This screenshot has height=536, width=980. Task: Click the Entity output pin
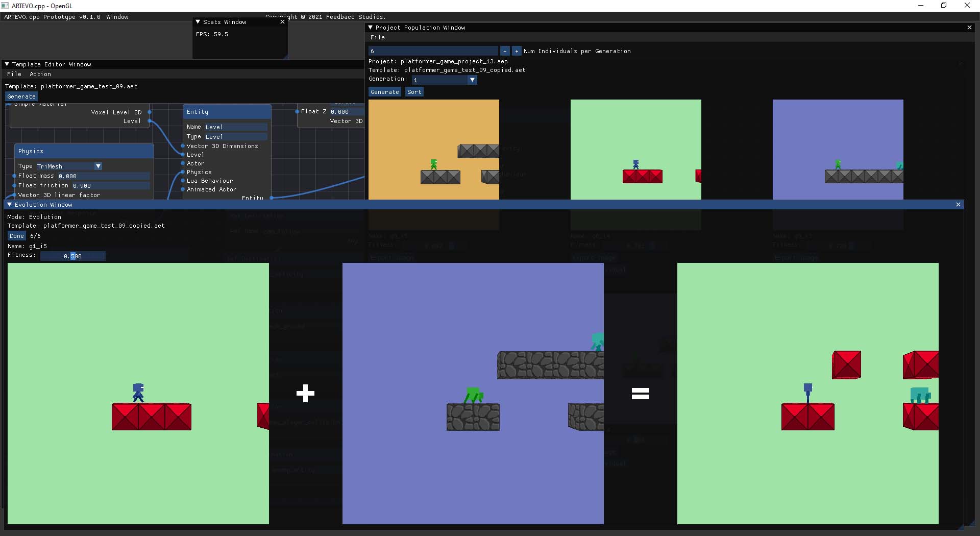(x=272, y=198)
